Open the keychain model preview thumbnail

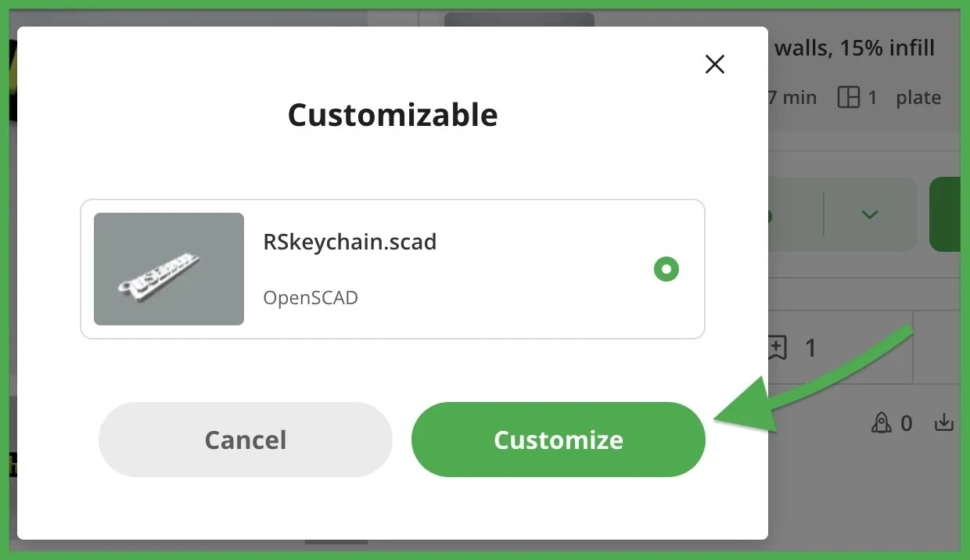point(169,269)
